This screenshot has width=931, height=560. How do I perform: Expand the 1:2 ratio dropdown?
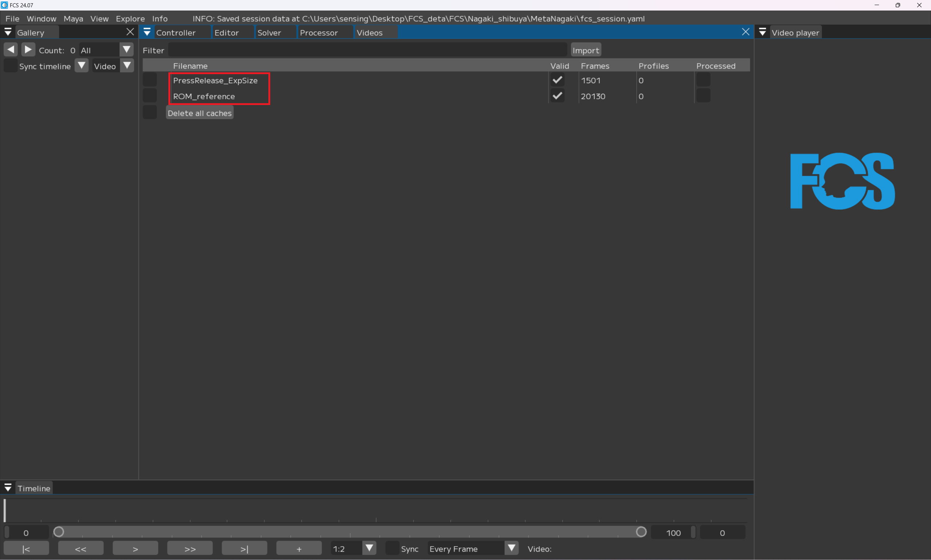[x=369, y=548]
